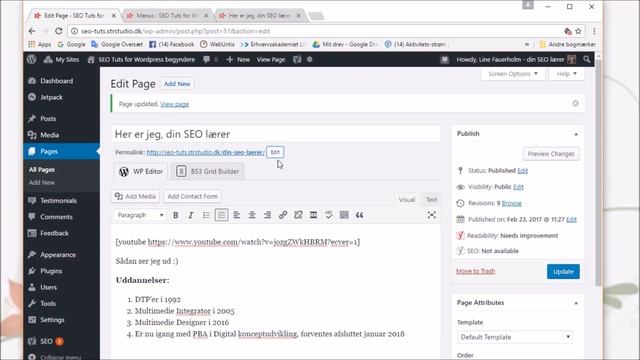Switch to the Her er jeg browser tab
640x360 pixels.
pos(260,16)
